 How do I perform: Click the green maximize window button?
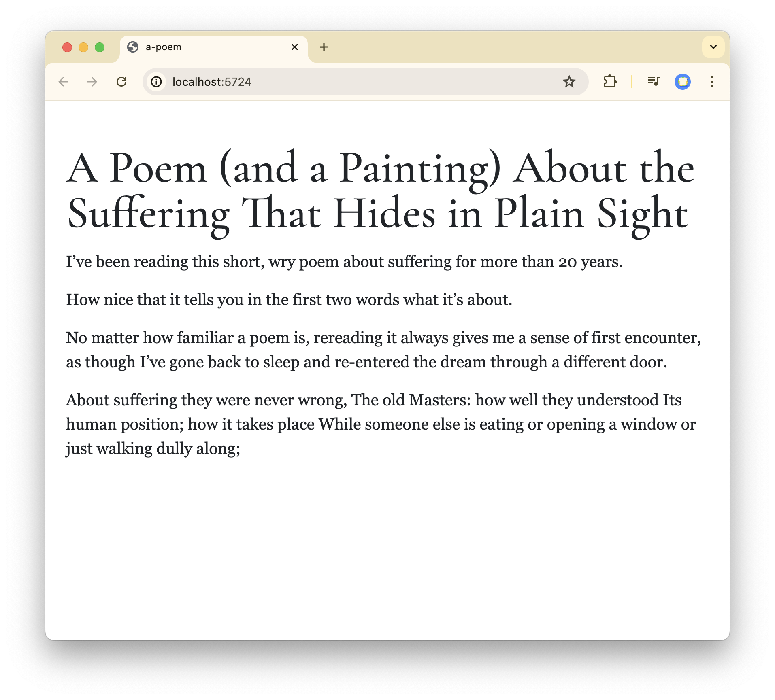[100, 47]
